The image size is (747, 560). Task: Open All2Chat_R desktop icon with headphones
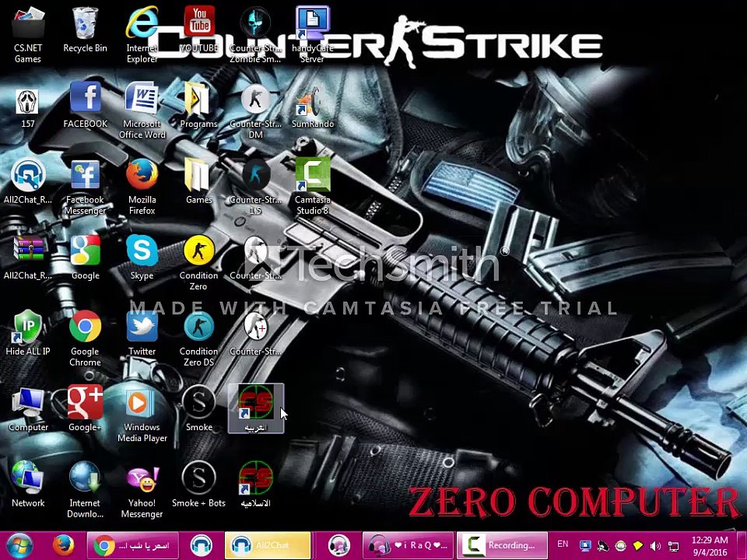point(28,181)
